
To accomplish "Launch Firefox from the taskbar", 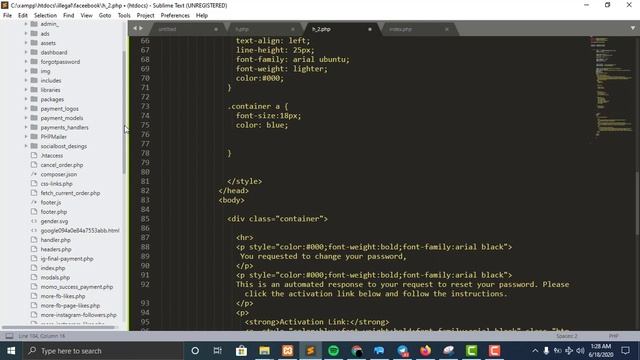I will click(425, 351).
